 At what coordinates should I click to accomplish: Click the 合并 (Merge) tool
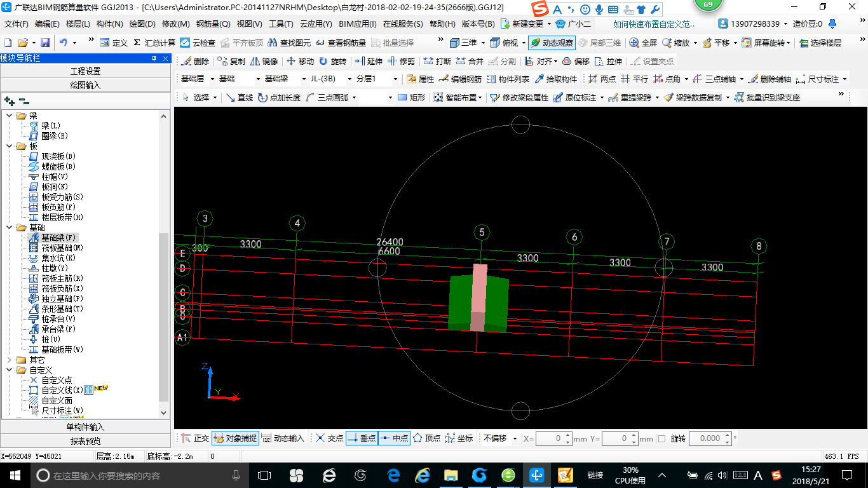tap(470, 62)
